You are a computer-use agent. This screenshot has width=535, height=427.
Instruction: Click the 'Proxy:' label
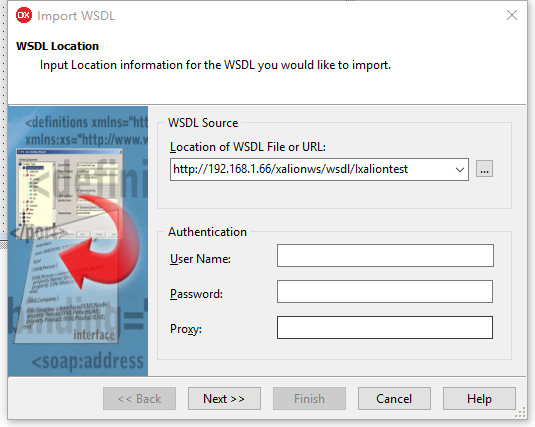pos(186,329)
